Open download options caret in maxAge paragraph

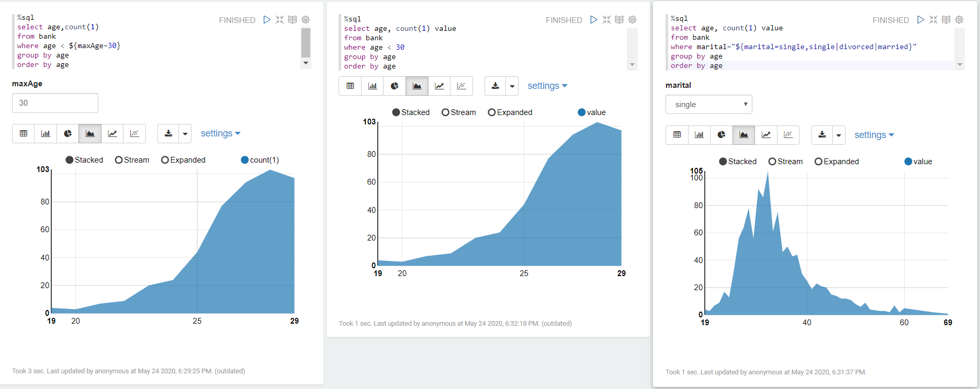(x=185, y=134)
